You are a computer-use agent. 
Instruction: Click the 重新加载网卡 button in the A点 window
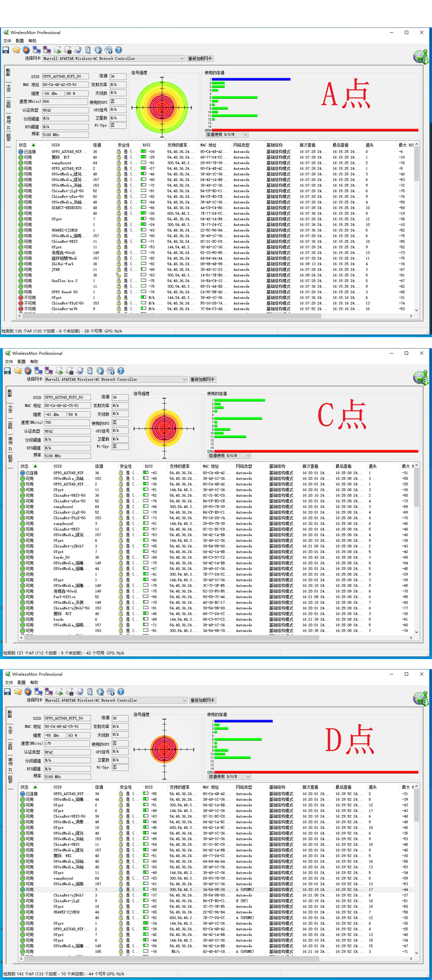pyautogui.click(x=200, y=59)
